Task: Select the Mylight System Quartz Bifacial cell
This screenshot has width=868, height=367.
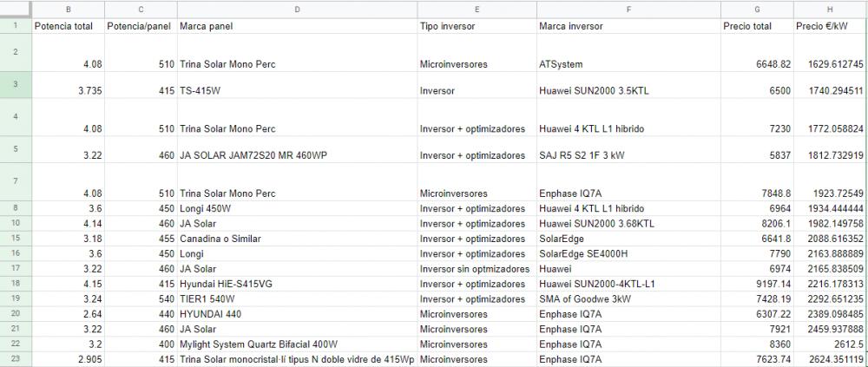Action: 297,344
